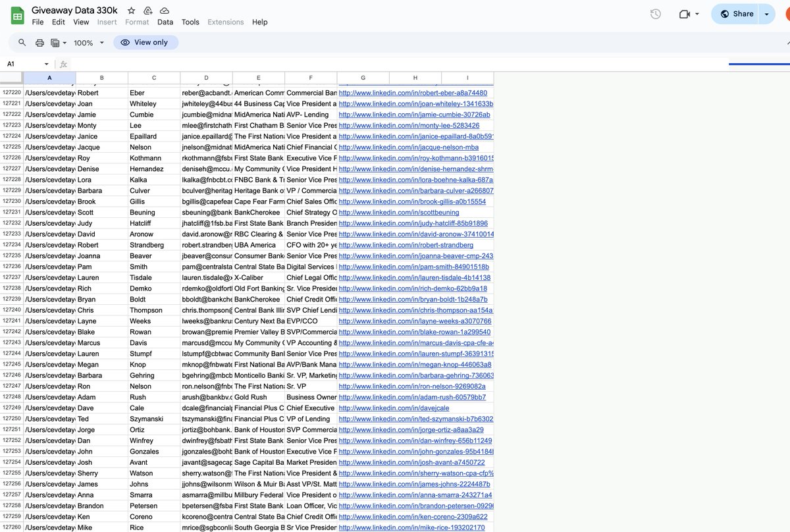This screenshot has height=532, width=790.
Task: Click the cell containing Hatcliff
Action: (154, 223)
